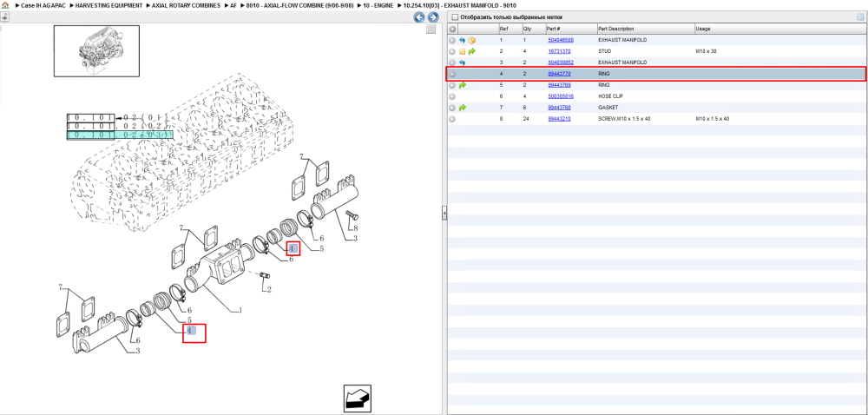Toggle the show-only-selected-labels checkbox
This screenshot has height=415, width=868.
tap(455, 17)
